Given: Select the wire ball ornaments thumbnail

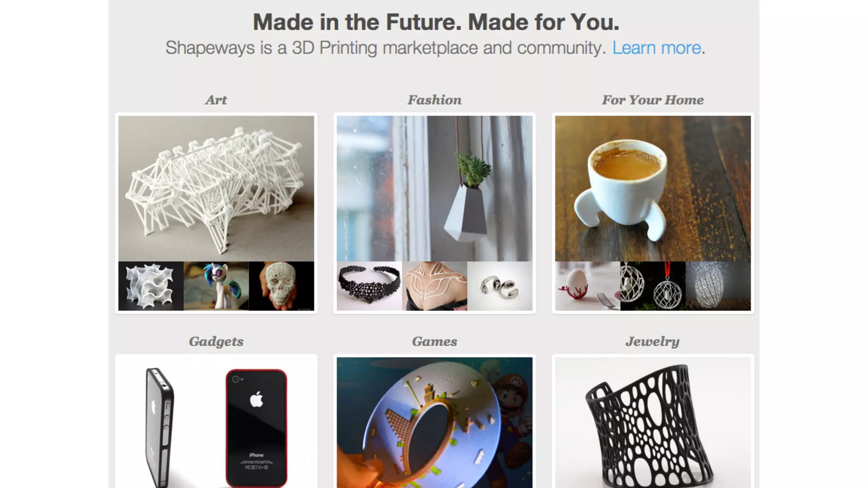Looking at the screenshot, I should 653,286.
